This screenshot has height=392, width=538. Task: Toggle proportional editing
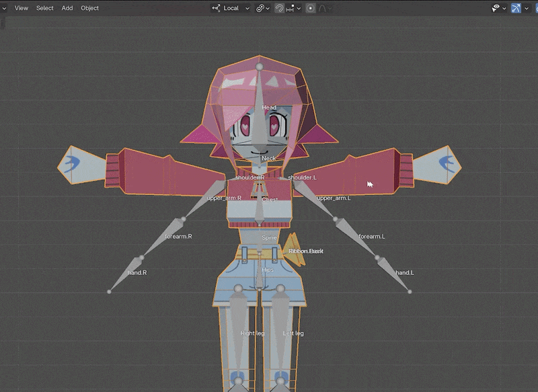(310, 8)
